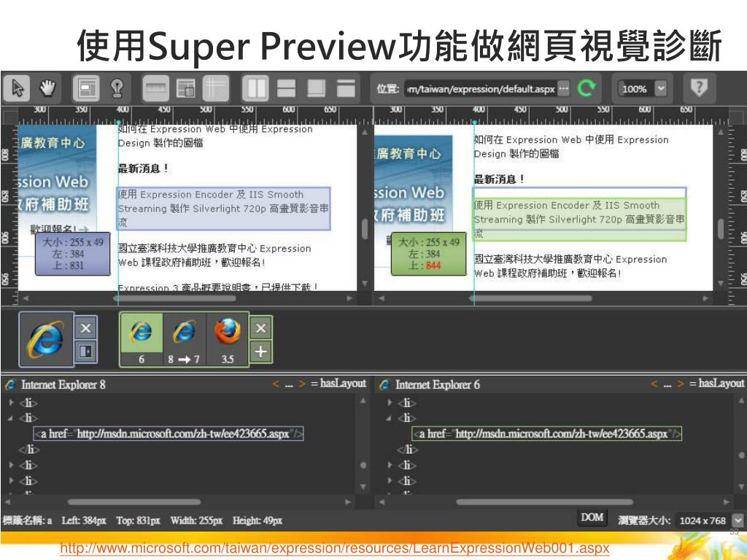Switch to single-pane layout mode
The image size is (747, 560).
tap(347, 88)
